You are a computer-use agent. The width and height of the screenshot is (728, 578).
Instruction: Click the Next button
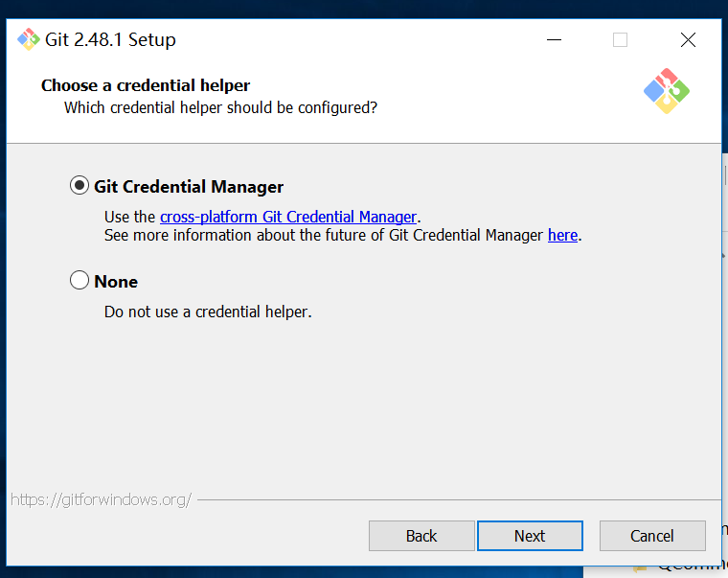(x=530, y=536)
